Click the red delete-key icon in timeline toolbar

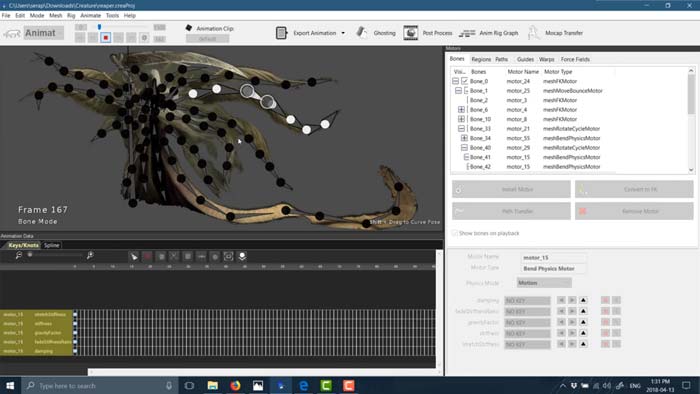point(147,256)
